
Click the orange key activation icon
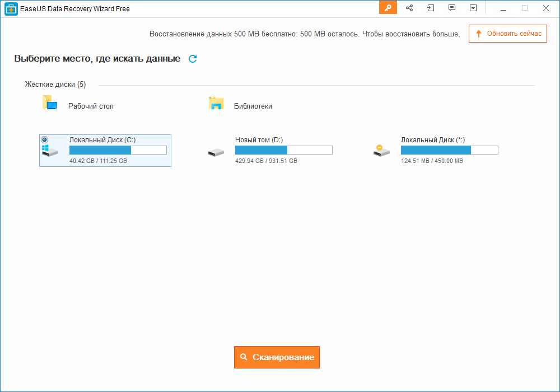[x=388, y=7]
